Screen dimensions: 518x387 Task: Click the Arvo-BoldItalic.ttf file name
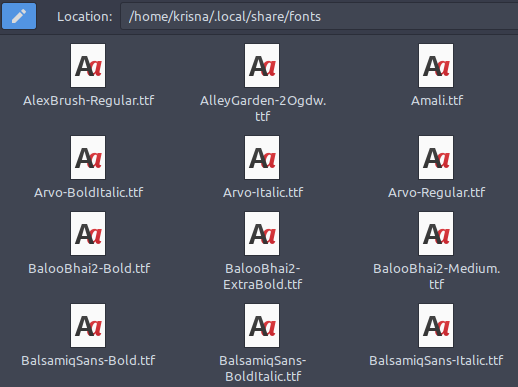coord(89,192)
